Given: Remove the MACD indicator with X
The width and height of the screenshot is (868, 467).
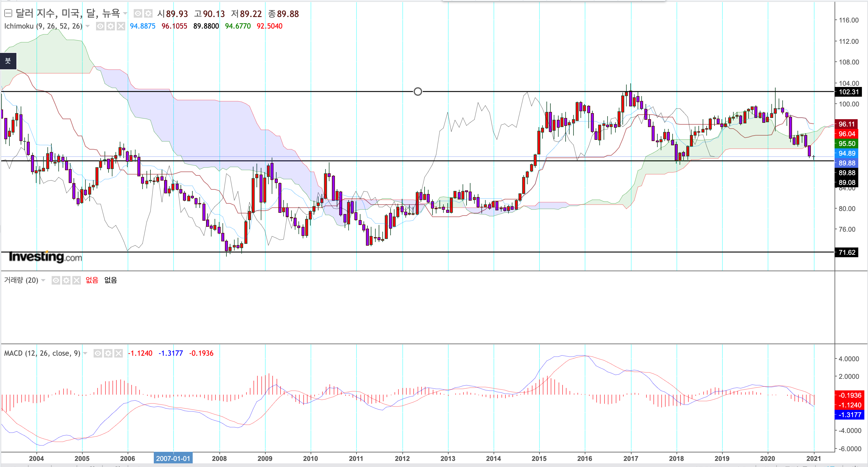Looking at the screenshot, I should click(119, 353).
